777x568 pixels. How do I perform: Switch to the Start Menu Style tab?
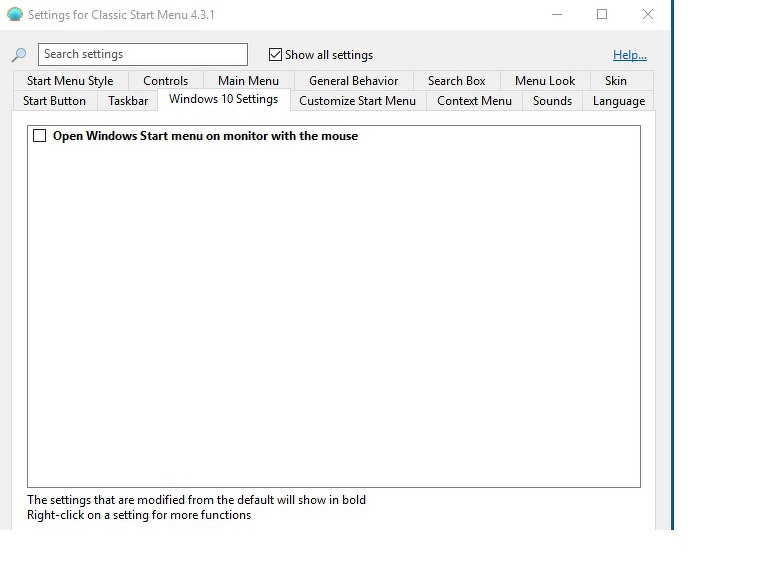point(70,81)
